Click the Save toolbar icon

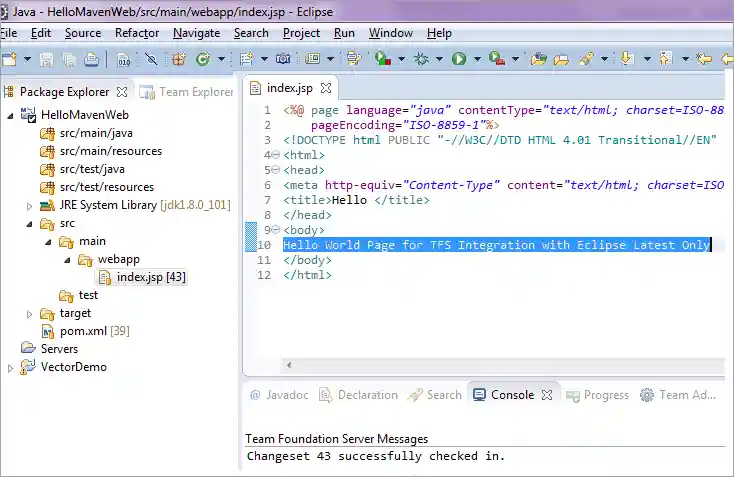point(46,59)
